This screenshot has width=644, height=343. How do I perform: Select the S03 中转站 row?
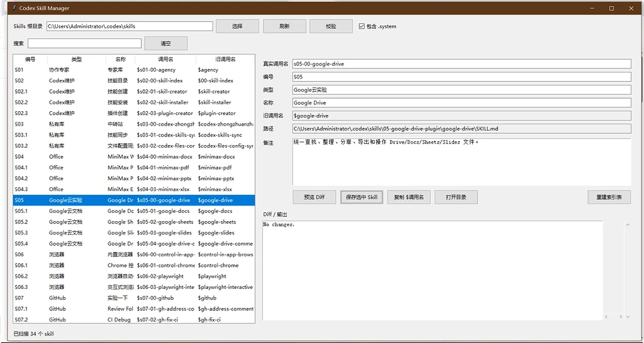134,124
